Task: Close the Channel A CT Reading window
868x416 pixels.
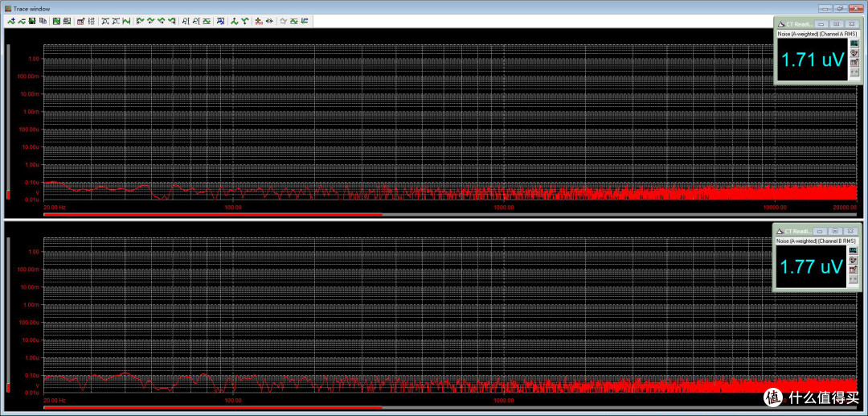Action: (852, 24)
